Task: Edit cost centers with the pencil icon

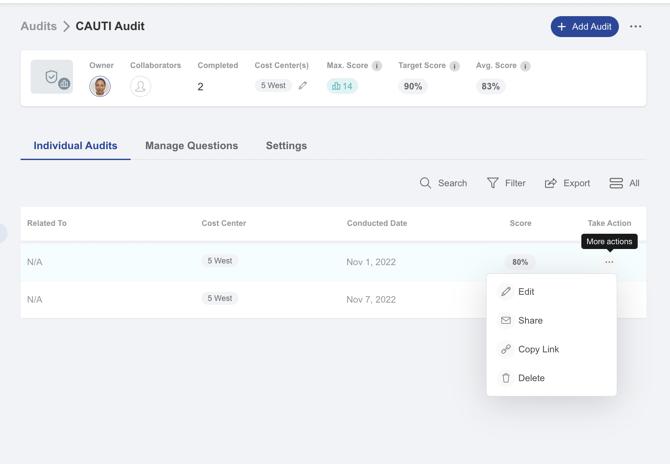Action: pyautogui.click(x=303, y=86)
